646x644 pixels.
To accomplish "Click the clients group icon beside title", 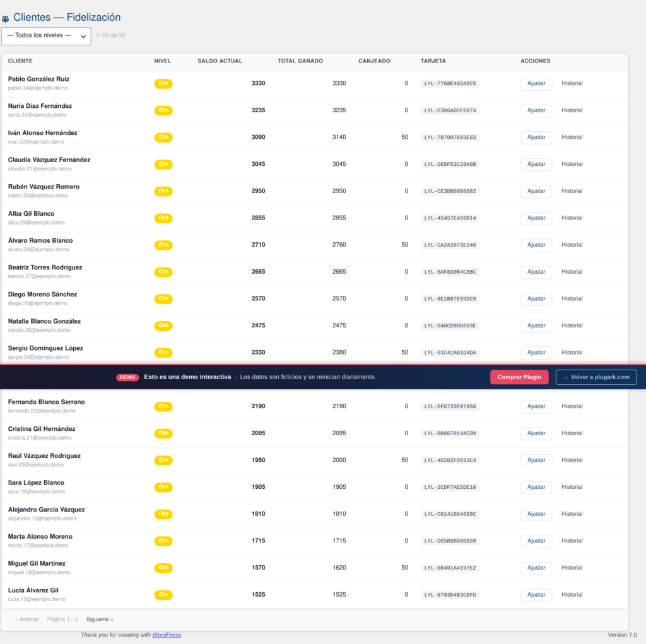I will pyautogui.click(x=5, y=18).
